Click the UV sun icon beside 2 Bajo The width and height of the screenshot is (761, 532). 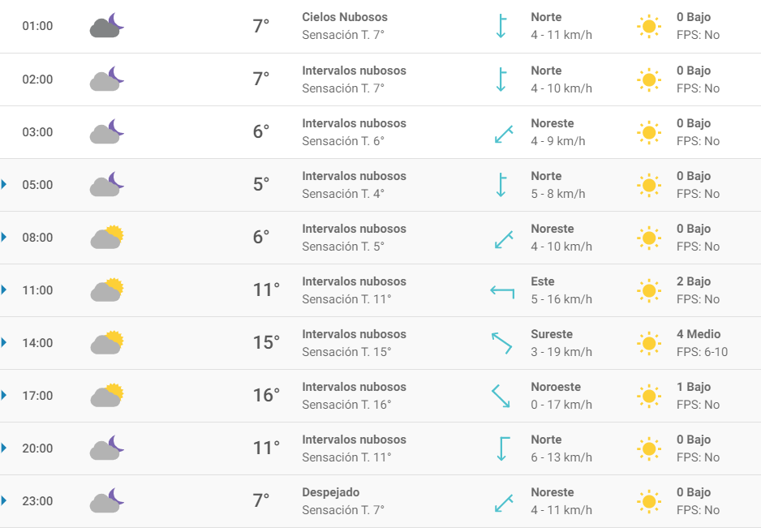click(x=649, y=290)
